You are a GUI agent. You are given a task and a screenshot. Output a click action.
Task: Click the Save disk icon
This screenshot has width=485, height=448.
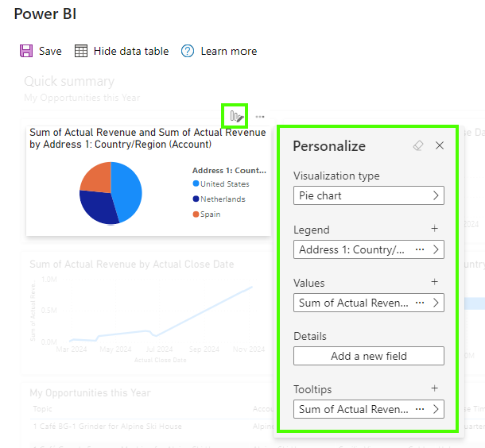[26, 51]
